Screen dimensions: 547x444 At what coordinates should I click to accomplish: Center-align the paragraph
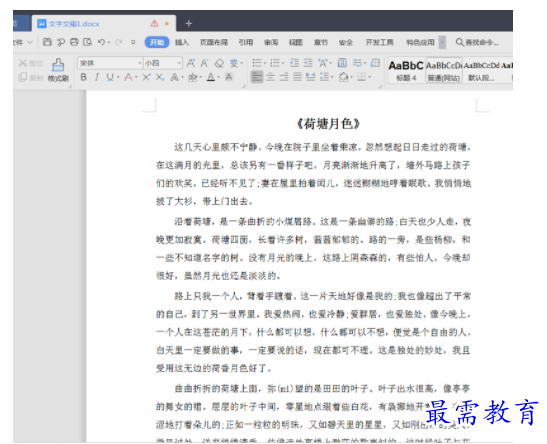pyautogui.click(x=270, y=77)
